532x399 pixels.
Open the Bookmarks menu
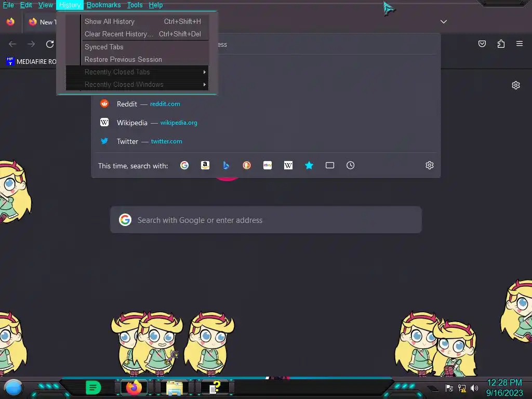click(103, 5)
